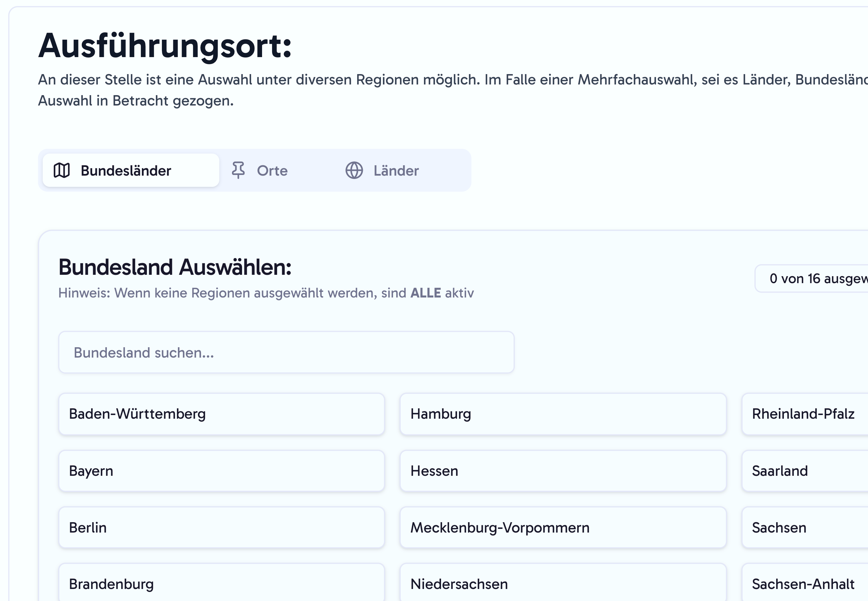Click the Bundesland suchen search field
The height and width of the screenshot is (601, 868).
click(286, 352)
